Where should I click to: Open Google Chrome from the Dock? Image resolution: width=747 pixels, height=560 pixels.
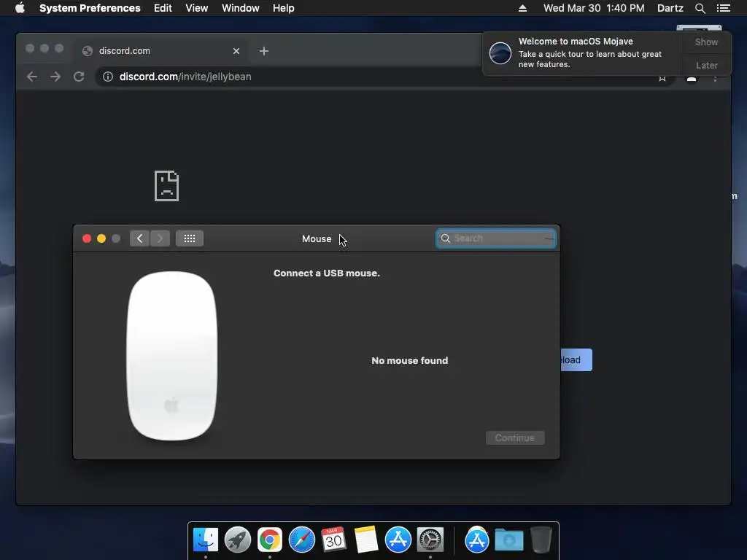[270, 540]
